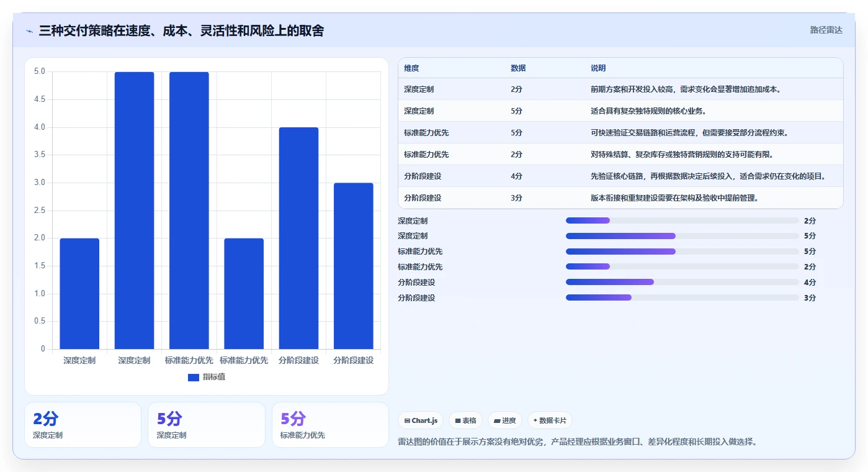Click the lightning icon beside the page title
Viewport: 868px width, 472px height.
click(30, 31)
